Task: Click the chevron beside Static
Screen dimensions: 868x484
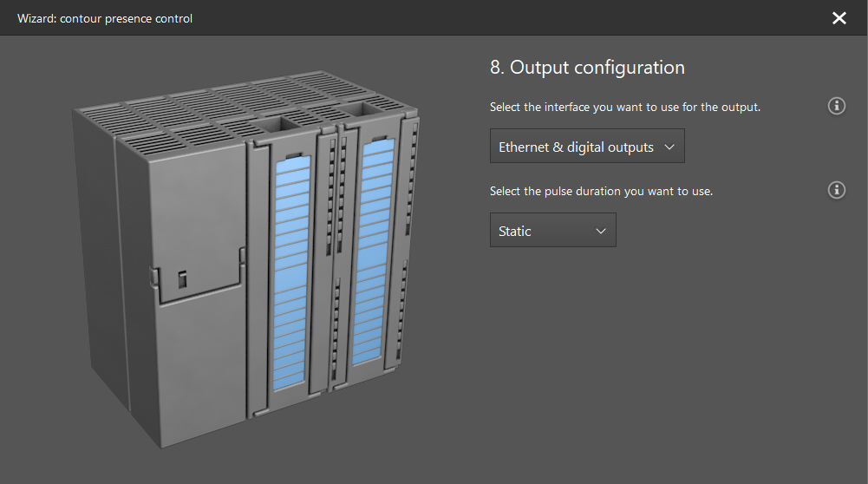Action: click(x=601, y=231)
